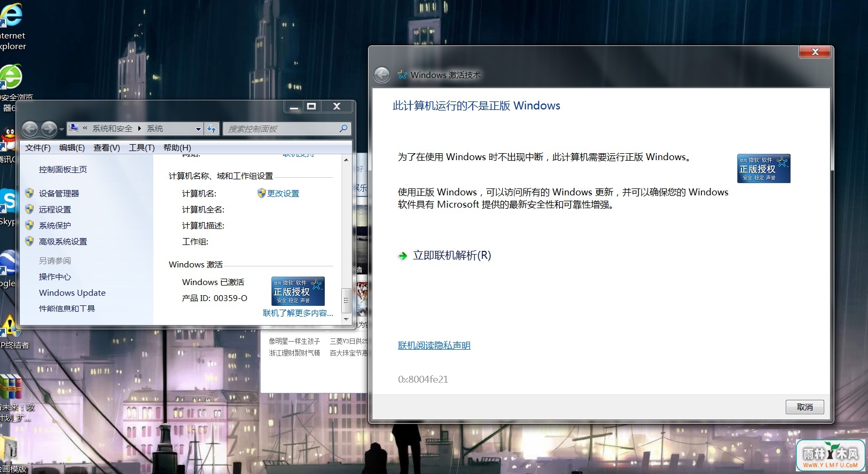The width and height of the screenshot is (868, 474).
Task: Open the yellow warning-sign desktop icon
Action: [x=10, y=326]
